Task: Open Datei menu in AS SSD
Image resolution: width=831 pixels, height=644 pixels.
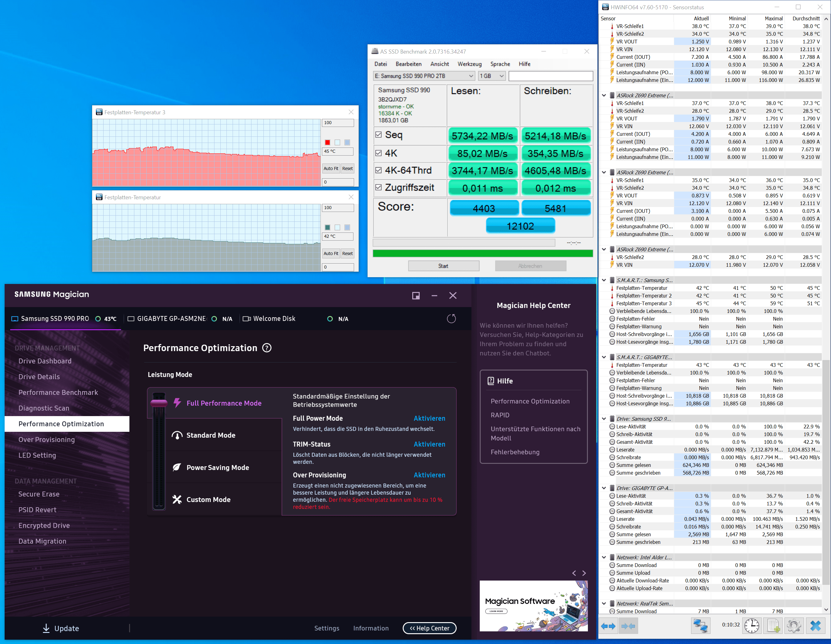Action: [381, 64]
